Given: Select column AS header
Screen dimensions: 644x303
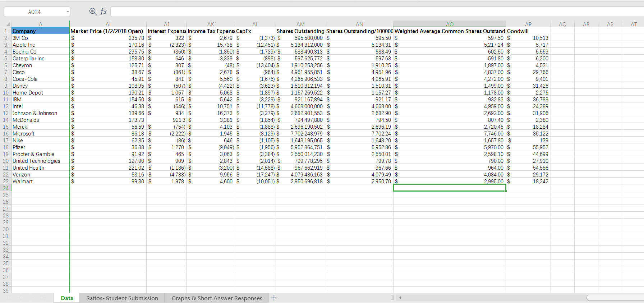Looking at the screenshot, I should [610, 24].
